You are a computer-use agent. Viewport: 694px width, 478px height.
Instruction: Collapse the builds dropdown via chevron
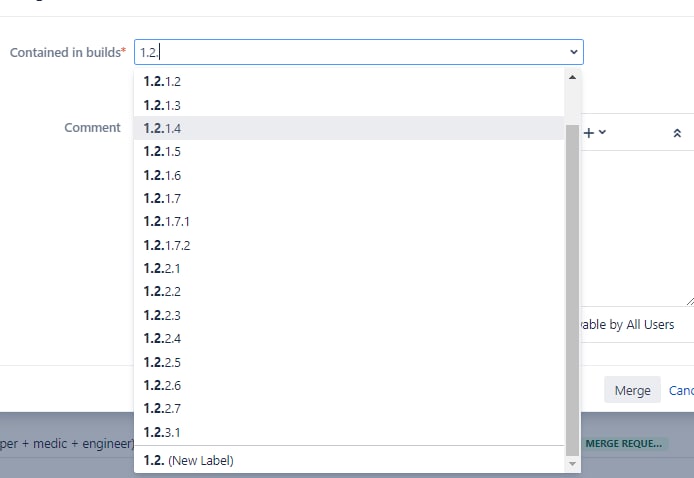[574, 52]
